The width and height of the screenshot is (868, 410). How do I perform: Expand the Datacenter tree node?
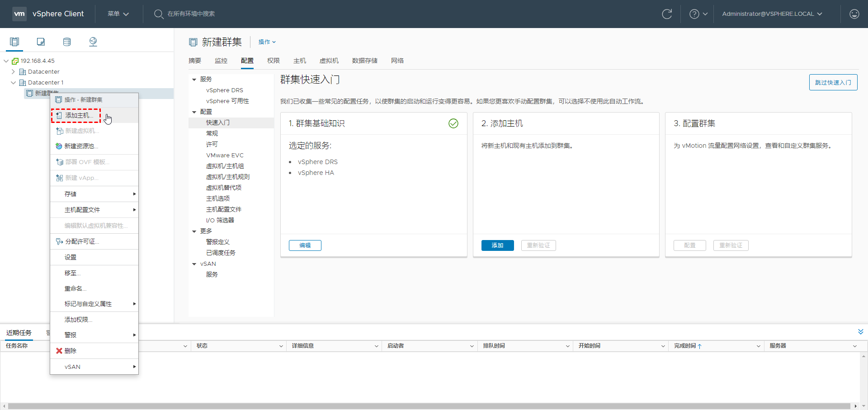(13, 72)
